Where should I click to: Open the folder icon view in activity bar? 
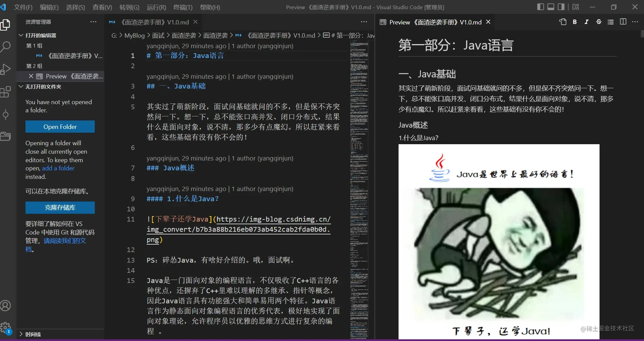pyautogui.click(x=5, y=136)
